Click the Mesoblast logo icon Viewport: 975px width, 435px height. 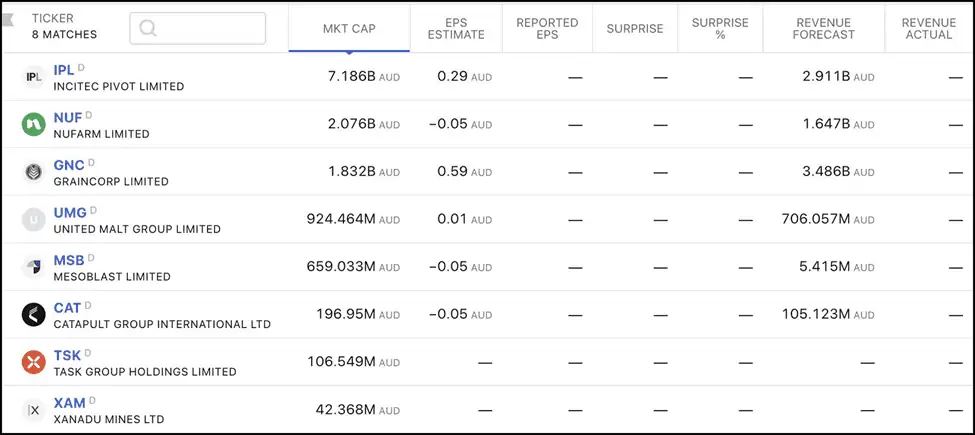coord(34,267)
